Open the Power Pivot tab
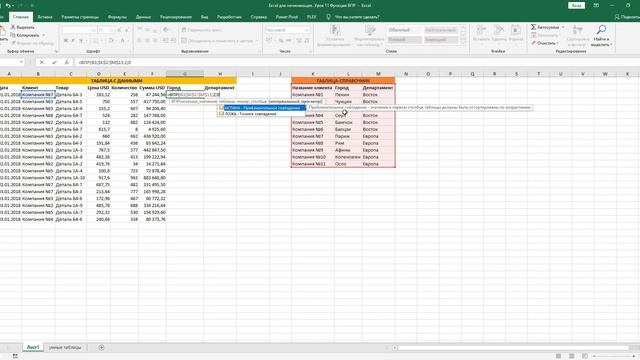Image resolution: width=640 pixels, height=360 pixels. tap(287, 17)
